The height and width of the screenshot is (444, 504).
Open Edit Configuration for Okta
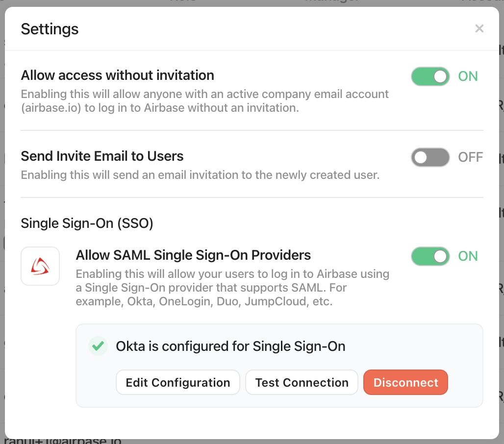178,382
